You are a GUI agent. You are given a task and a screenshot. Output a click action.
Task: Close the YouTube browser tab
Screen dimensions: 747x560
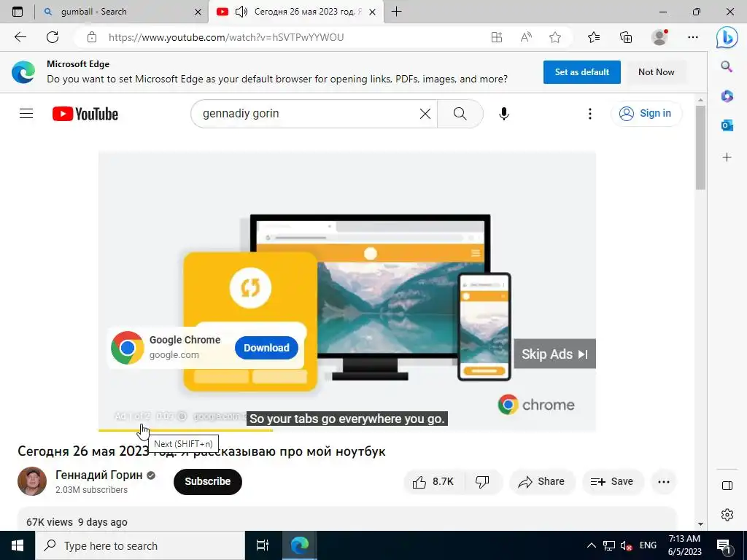[373, 12]
